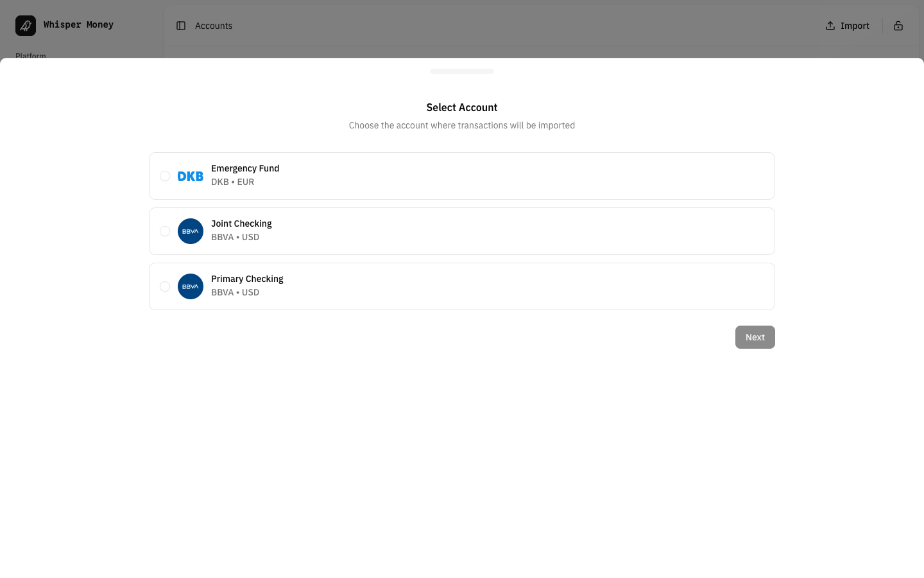Select the Primary Checking radio button
This screenshot has height=578, width=924.
[165, 286]
